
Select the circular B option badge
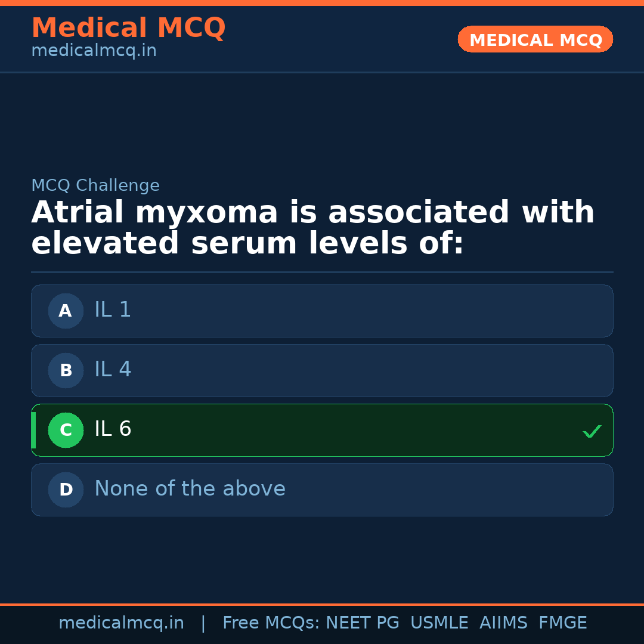[x=66, y=370]
